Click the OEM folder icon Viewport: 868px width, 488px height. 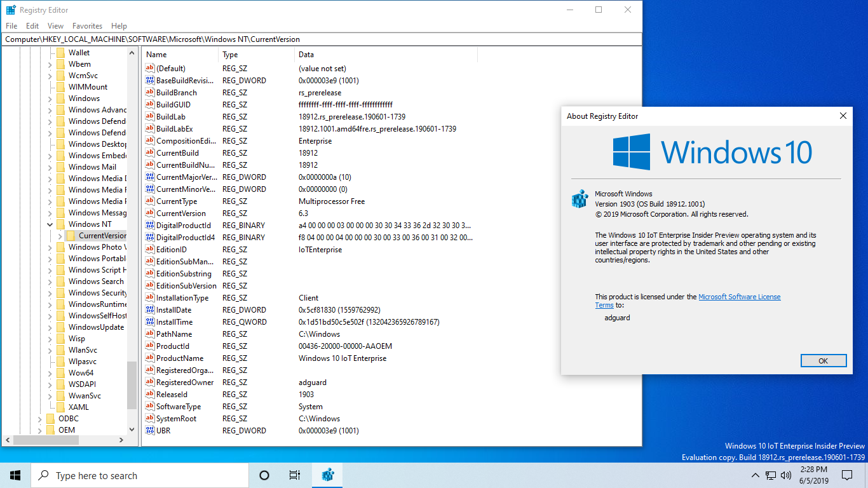tap(50, 430)
